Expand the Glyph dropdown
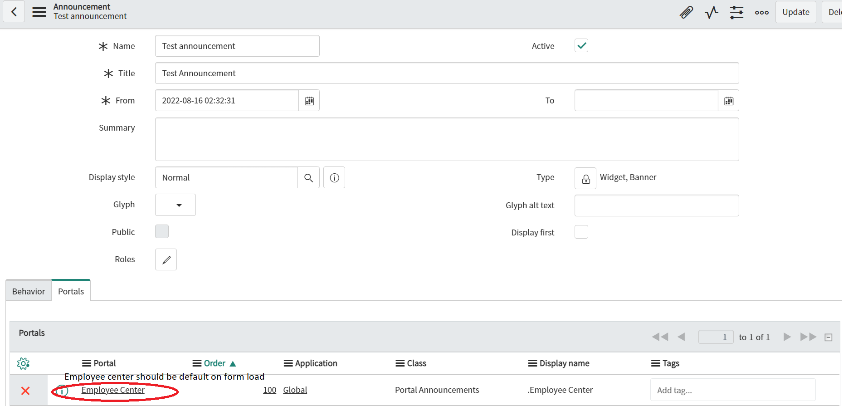868x406 pixels. (176, 205)
